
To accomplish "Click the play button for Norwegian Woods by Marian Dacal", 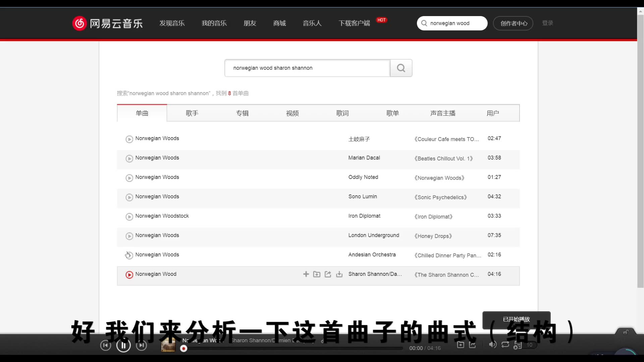I will (129, 158).
